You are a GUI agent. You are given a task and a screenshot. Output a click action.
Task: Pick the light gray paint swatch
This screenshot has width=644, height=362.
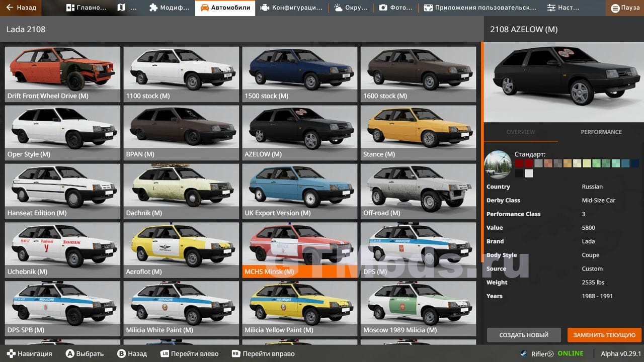[538, 163]
